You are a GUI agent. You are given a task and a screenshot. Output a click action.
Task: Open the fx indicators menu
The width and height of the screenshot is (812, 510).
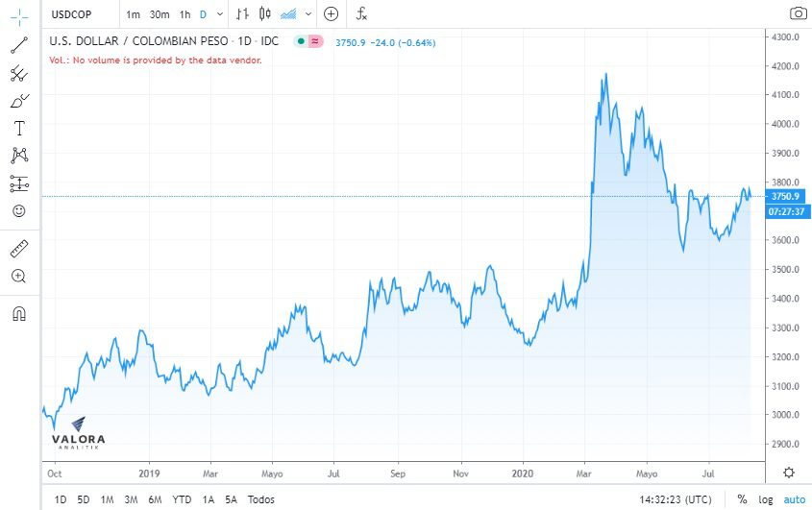click(361, 14)
